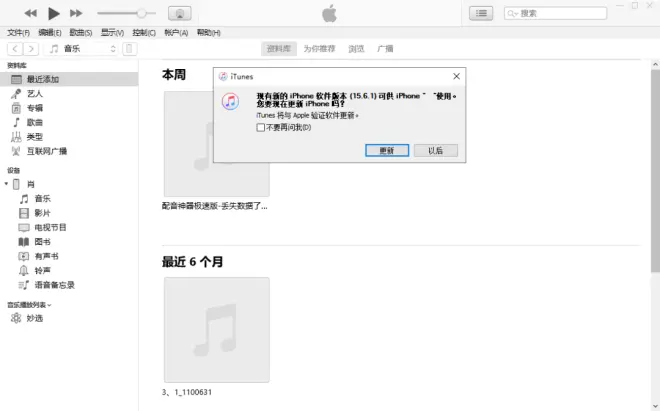Open the AirPlay output button
The width and height of the screenshot is (660, 411).
coord(180,13)
